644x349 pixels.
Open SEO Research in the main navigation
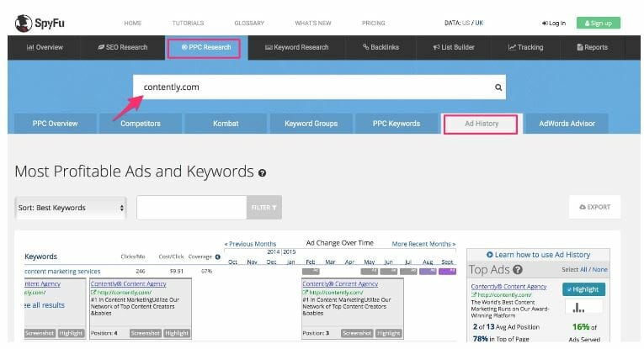[122, 47]
